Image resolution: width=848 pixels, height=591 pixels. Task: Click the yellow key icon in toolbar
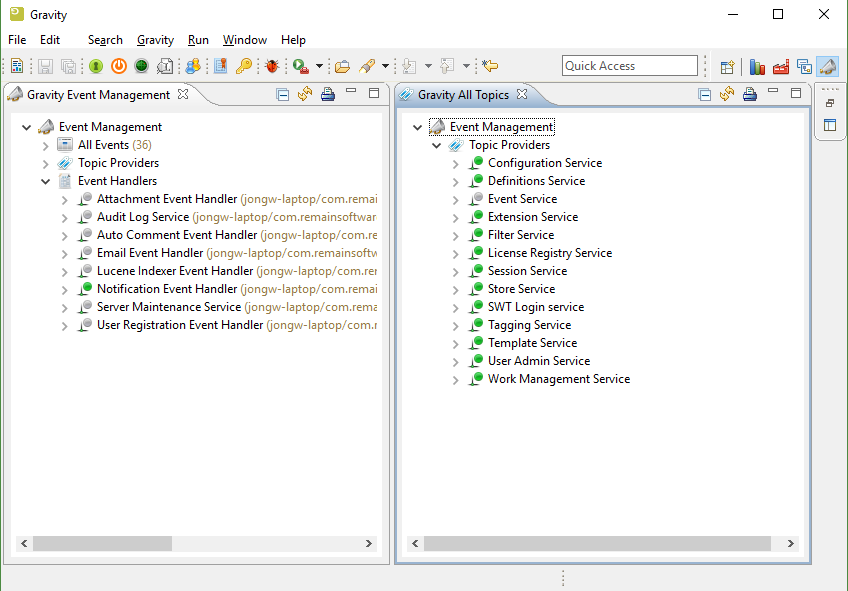coord(244,66)
